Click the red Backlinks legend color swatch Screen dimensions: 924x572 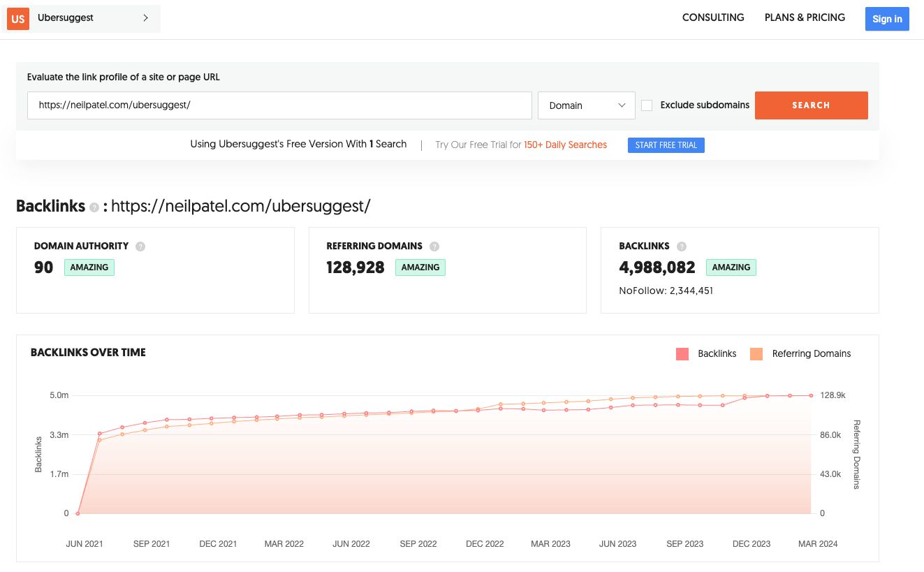(x=681, y=353)
